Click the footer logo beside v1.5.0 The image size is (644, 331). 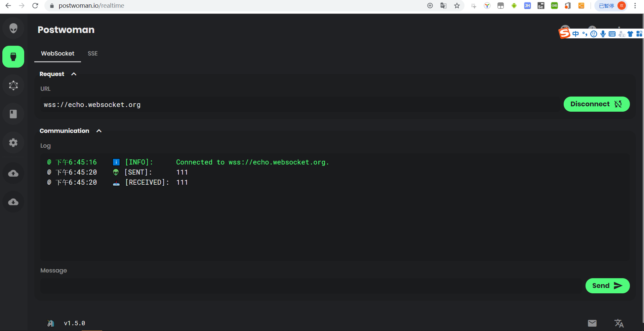coord(51,323)
